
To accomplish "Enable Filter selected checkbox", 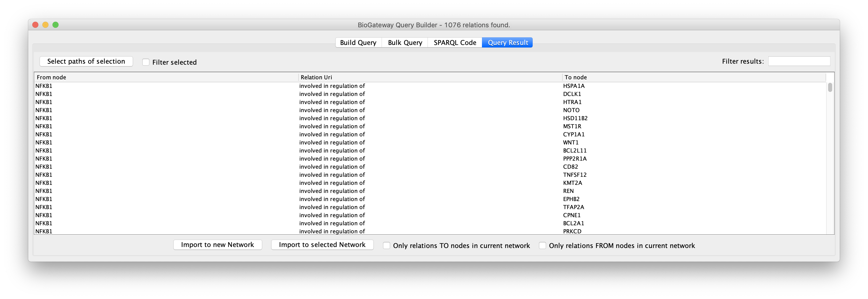I will pyautogui.click(x=146, y=61).
